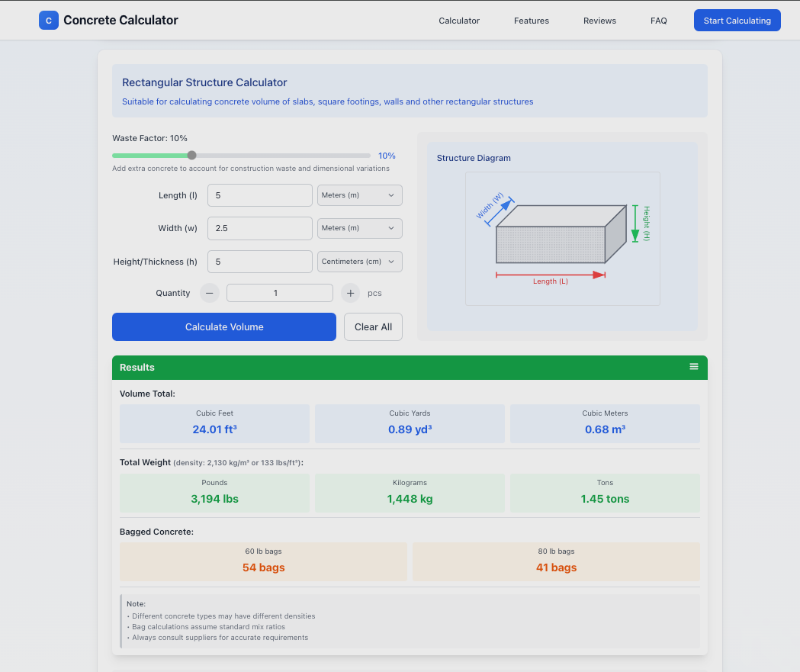Select the Cubic Yards result card
Image resolution: width=800 pixels, height=672 pixels.
coord(410,423)
